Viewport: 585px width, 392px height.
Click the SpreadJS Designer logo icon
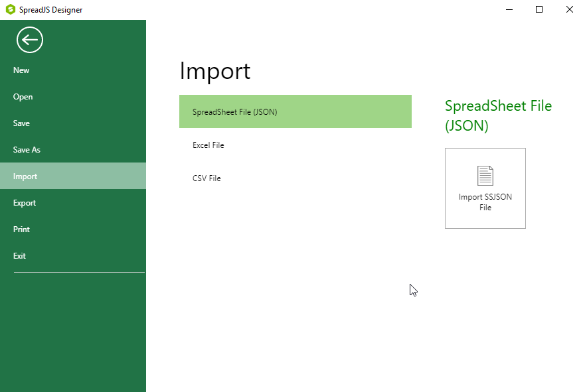[11, 10]
